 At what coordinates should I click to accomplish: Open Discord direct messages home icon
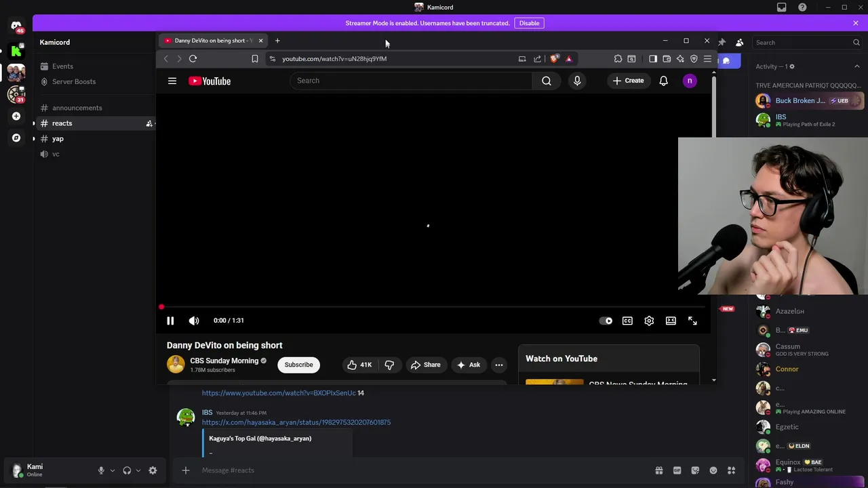[x=16, y=26]
